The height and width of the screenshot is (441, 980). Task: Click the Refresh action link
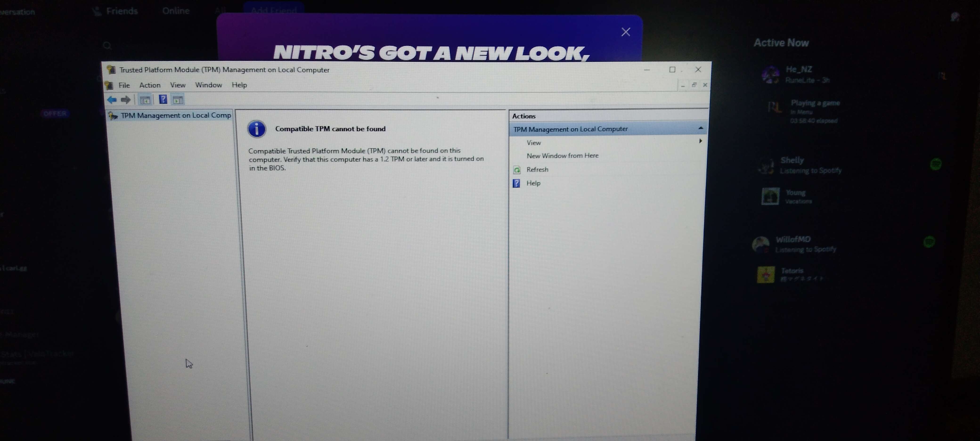(537, 170)
